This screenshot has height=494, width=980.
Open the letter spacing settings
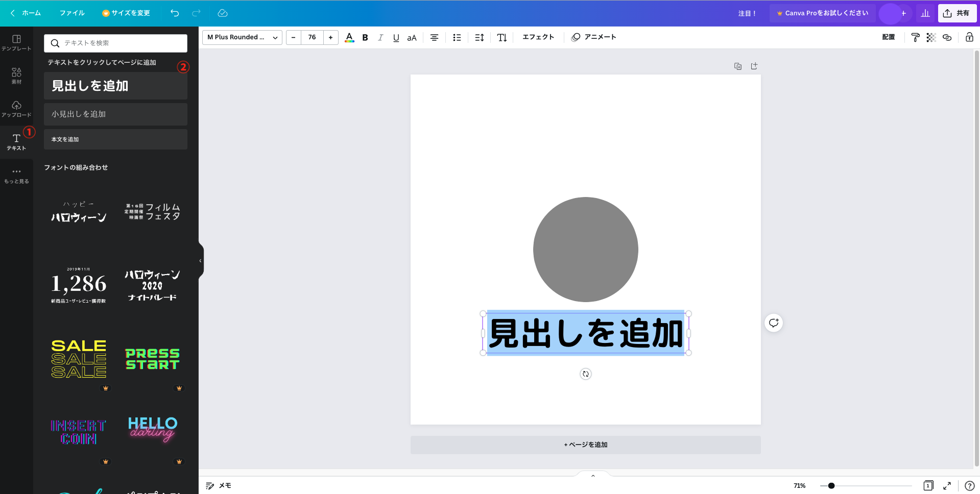[x=479, y=37]
